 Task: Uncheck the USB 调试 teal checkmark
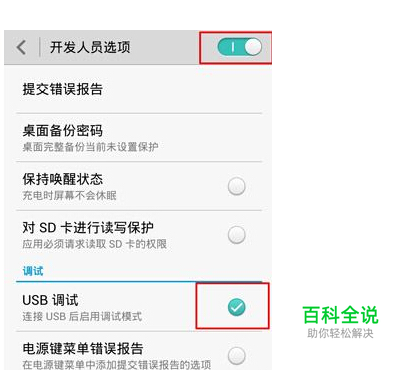237,307
